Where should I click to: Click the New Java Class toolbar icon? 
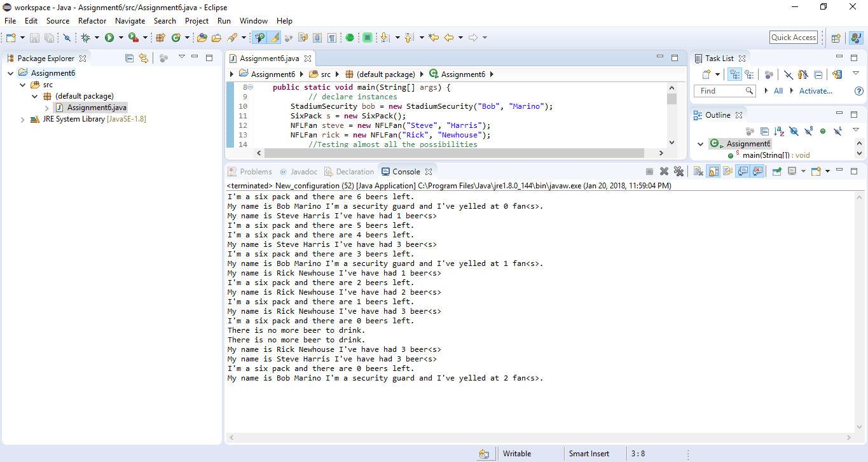176,38
